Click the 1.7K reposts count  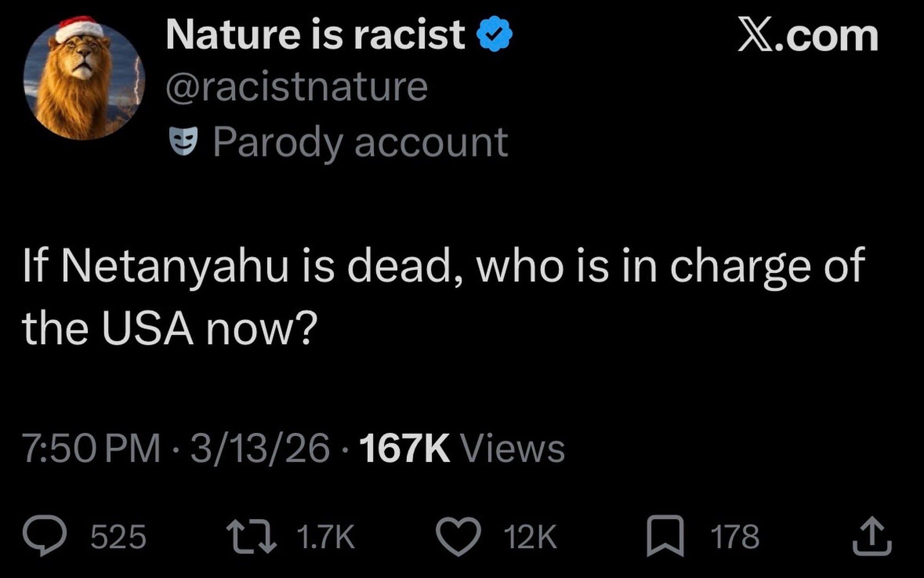(325, 536)
